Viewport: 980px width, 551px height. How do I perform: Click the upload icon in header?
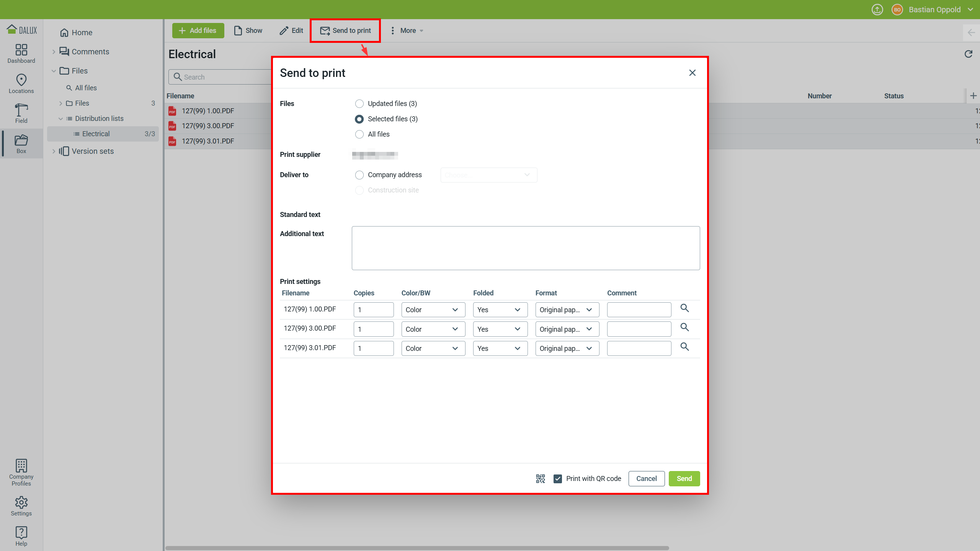coord(877,10)
